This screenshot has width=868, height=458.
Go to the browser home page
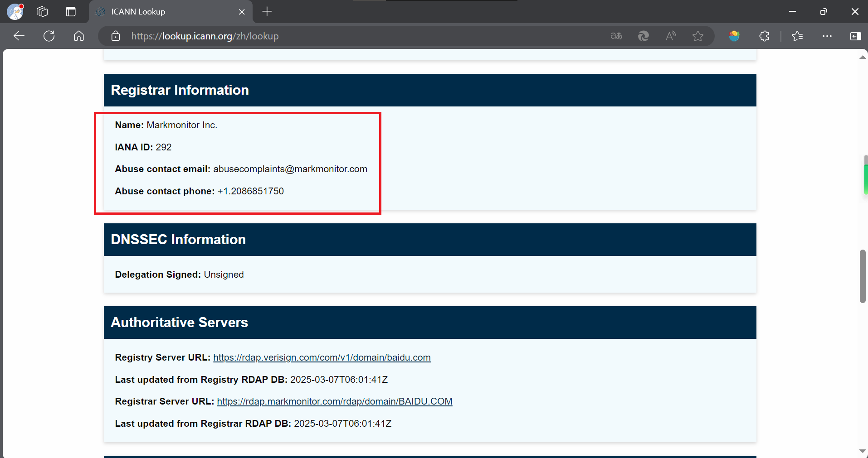pyautogui.click(x=79, y=36)
